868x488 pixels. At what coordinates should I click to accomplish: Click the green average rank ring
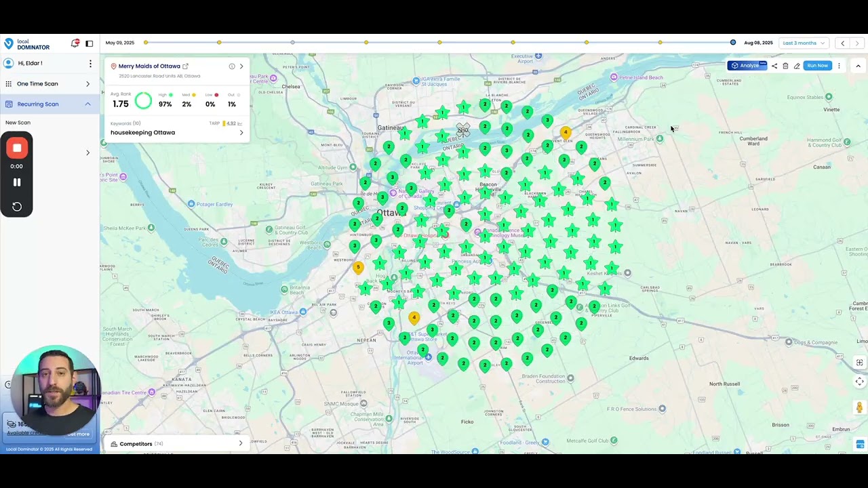point(143,102)
